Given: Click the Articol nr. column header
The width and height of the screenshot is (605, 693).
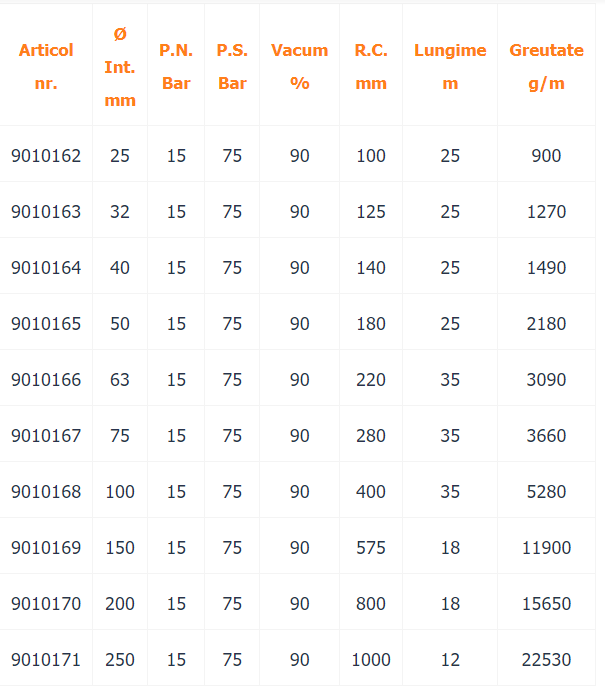Looking at the screenshot, I should [46, 67].
